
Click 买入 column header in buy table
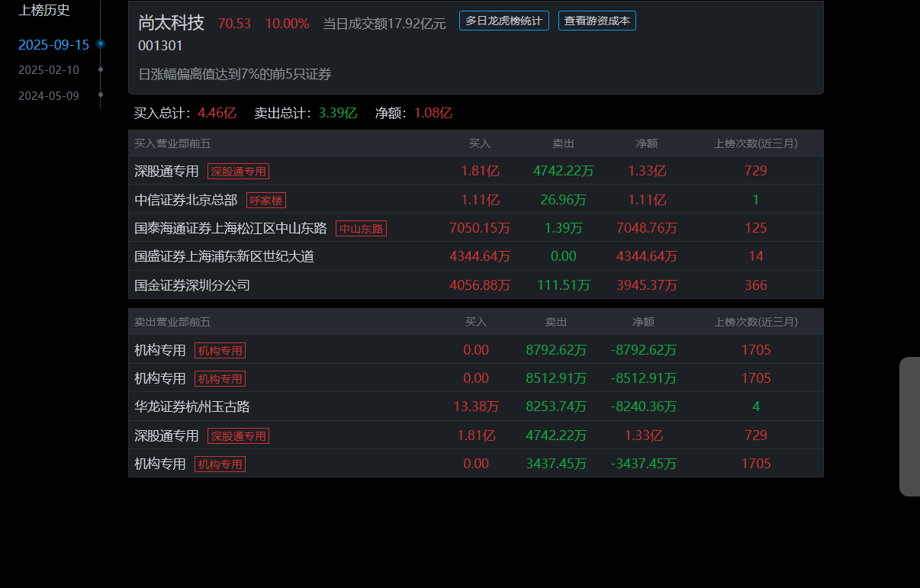coord(480,143)
